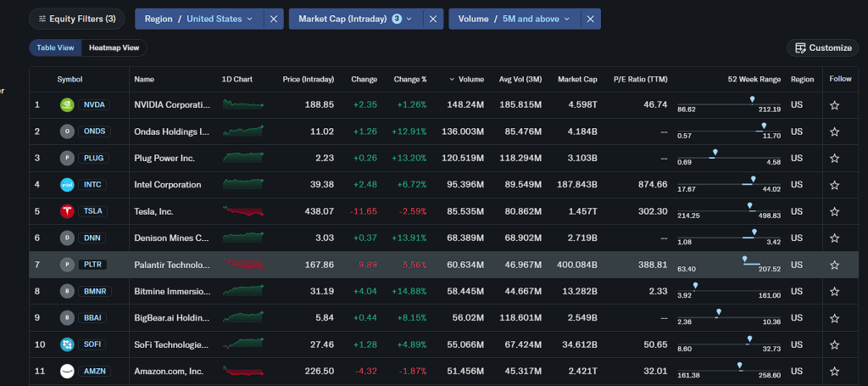The image size is (868, 386).
Task: Click the NVIDIA logo icon in row 1
Action: click(x=67, y=104)
